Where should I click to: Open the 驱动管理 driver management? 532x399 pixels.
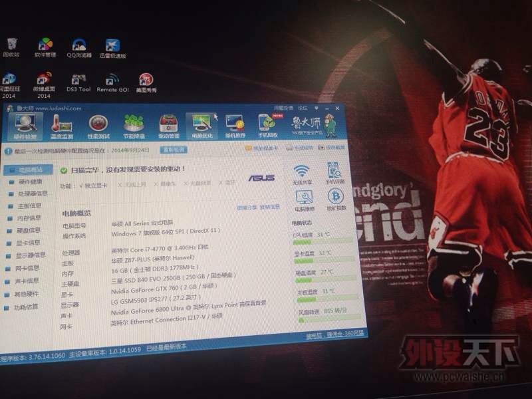pyautogui.click(x=168, y=126)
